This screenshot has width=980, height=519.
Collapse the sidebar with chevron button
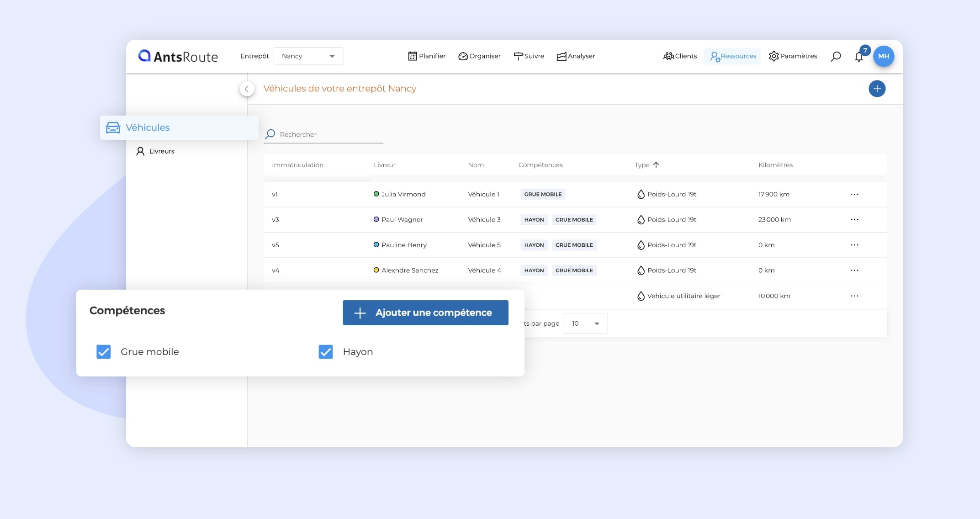pyautogui.click(x=247, y=89)
